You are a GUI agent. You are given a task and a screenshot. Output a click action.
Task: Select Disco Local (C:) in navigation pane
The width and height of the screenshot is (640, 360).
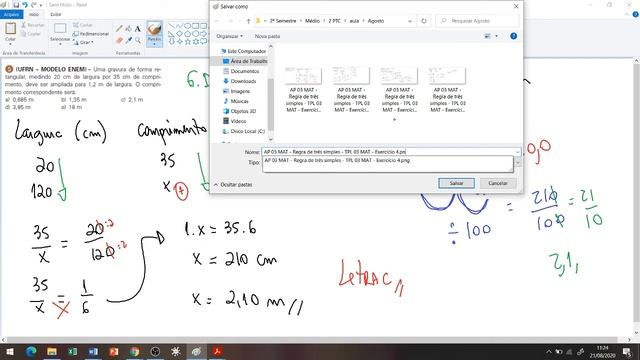coord(244,131)
